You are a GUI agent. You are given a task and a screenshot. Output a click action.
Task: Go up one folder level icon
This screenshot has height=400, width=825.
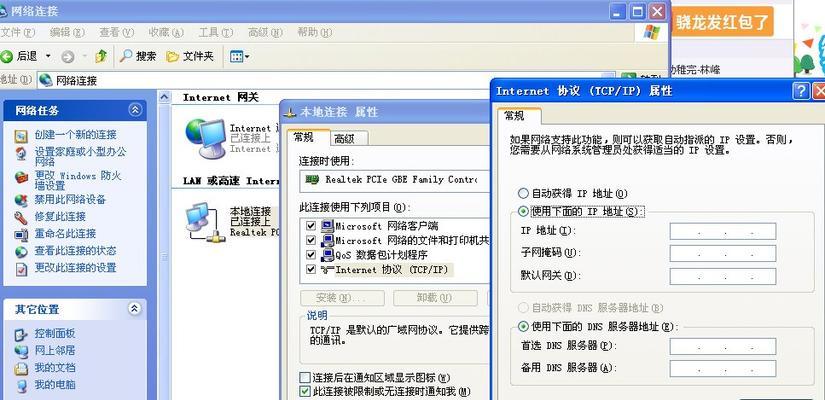102,56
